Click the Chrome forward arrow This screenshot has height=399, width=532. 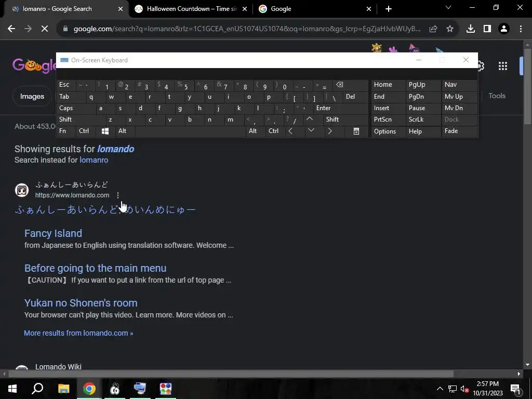[28, 29]
